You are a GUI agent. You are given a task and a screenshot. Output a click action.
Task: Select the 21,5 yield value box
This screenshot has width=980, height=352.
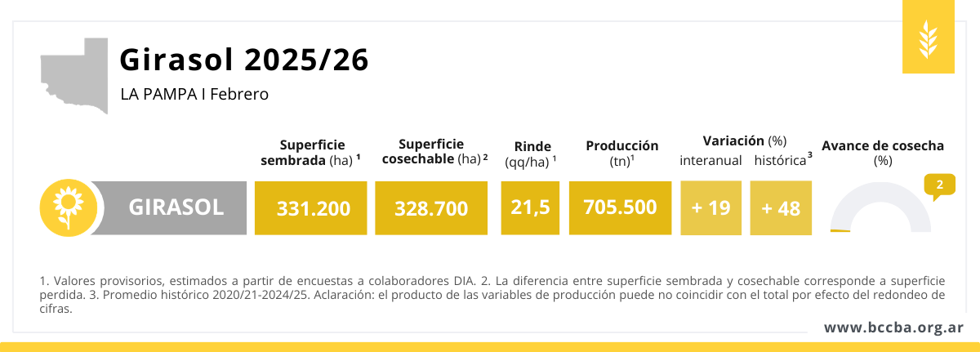click(x=531, y=207)
